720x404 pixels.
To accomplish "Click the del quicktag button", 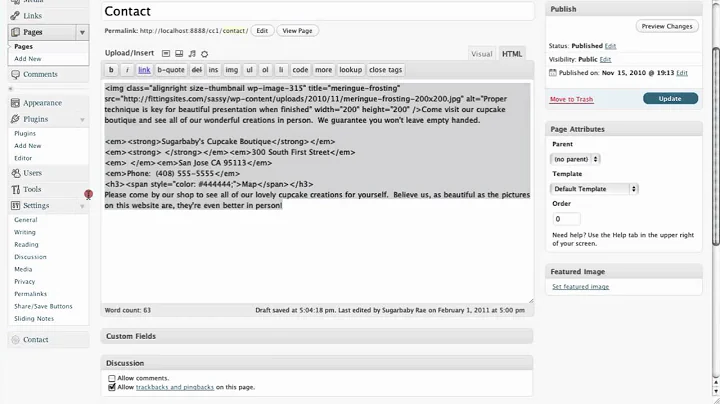I will (197, 70).
